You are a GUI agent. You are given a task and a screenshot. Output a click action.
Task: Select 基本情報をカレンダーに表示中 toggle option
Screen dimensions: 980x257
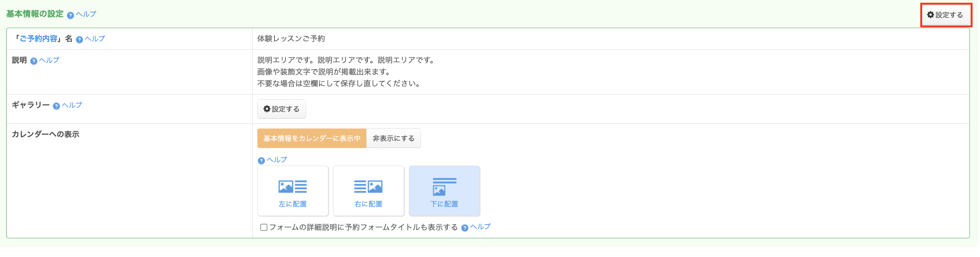312,138
